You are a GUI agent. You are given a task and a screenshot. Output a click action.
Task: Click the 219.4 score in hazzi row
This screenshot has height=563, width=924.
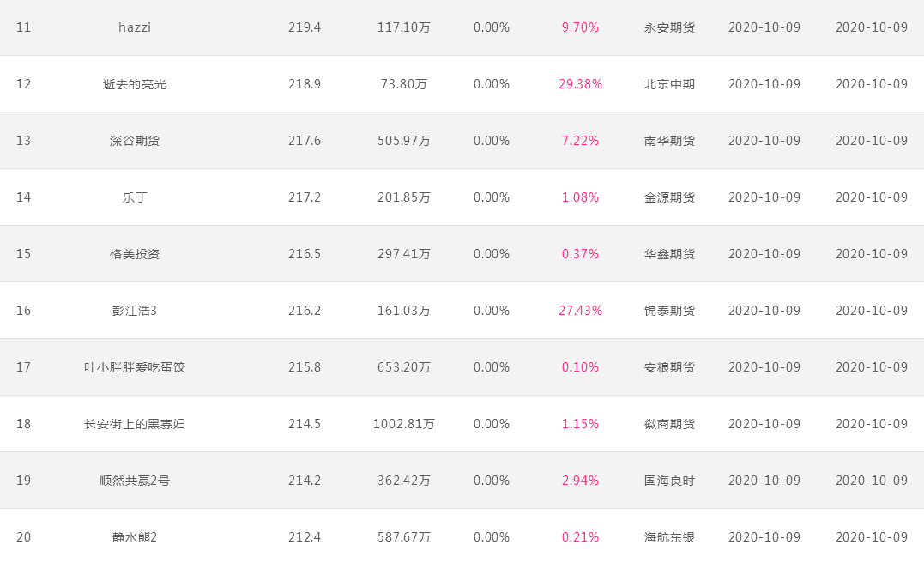point(305,27)
